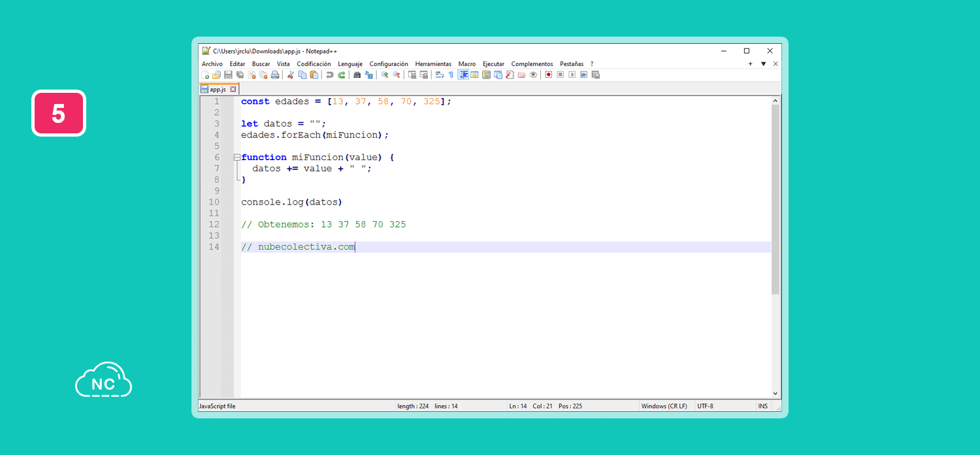Run macro multiple times icon
The width and height of the screenshot is (980, 455).
click(583, 75)
